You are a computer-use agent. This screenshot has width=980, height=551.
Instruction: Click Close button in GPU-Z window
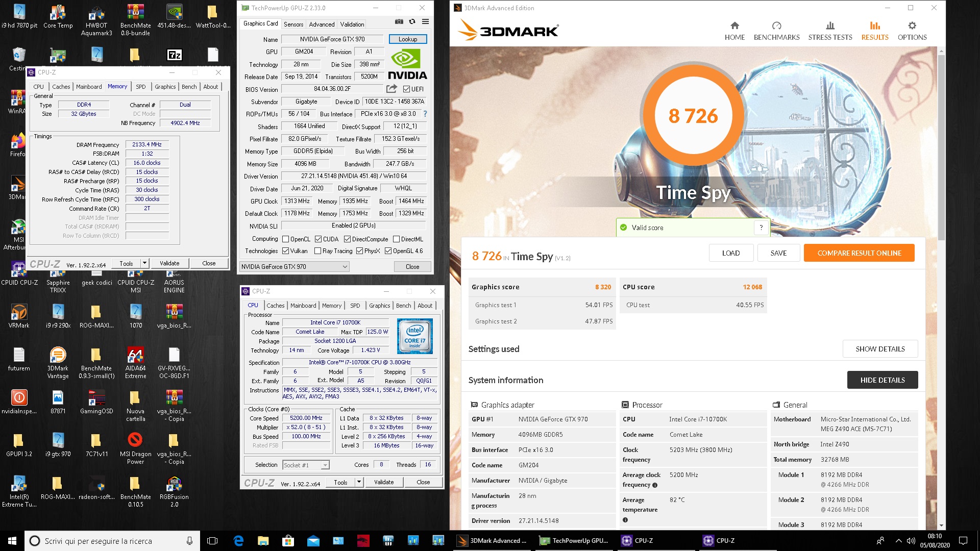[x=412, y=266]
